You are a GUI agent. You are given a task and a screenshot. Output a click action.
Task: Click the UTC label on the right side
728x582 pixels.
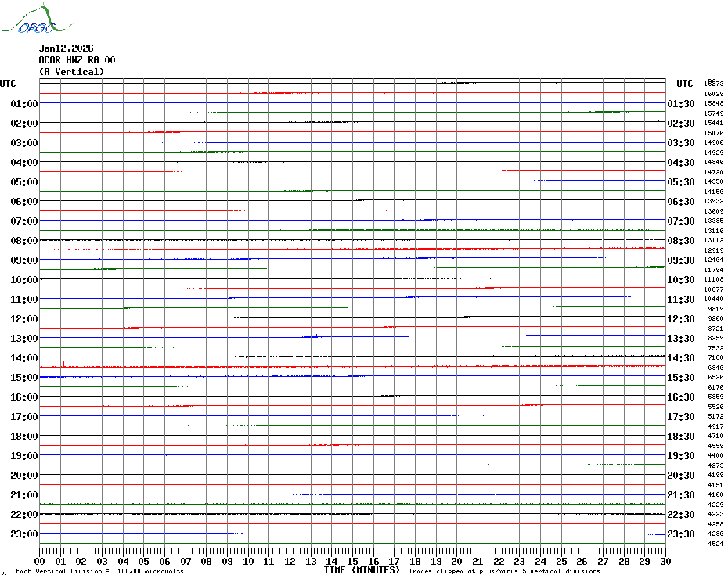coord(685,84)
